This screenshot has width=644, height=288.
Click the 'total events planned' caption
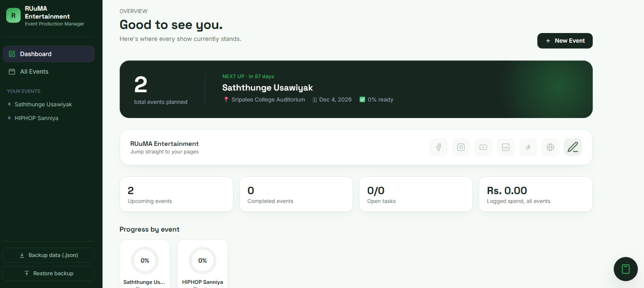pyautogui.click(x=161, y=102)
